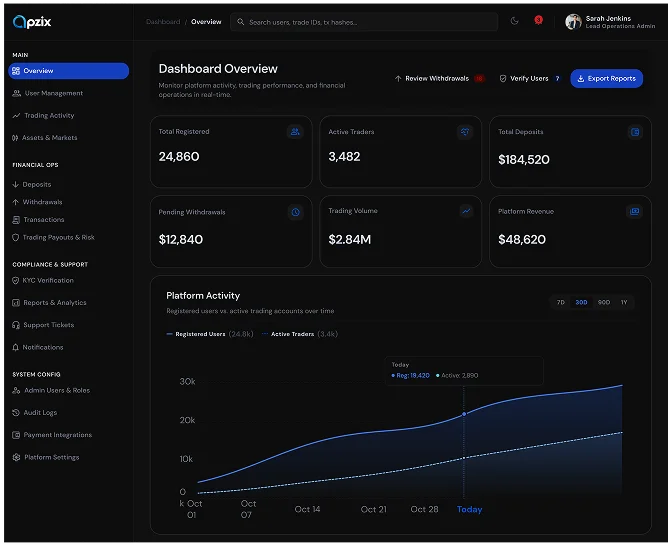Image resolution: width=668 pixels, height=547 pixels.
Task: Click the $184,520 Total Deposits value
Action: pyautogui.click(x=524, y=159)
